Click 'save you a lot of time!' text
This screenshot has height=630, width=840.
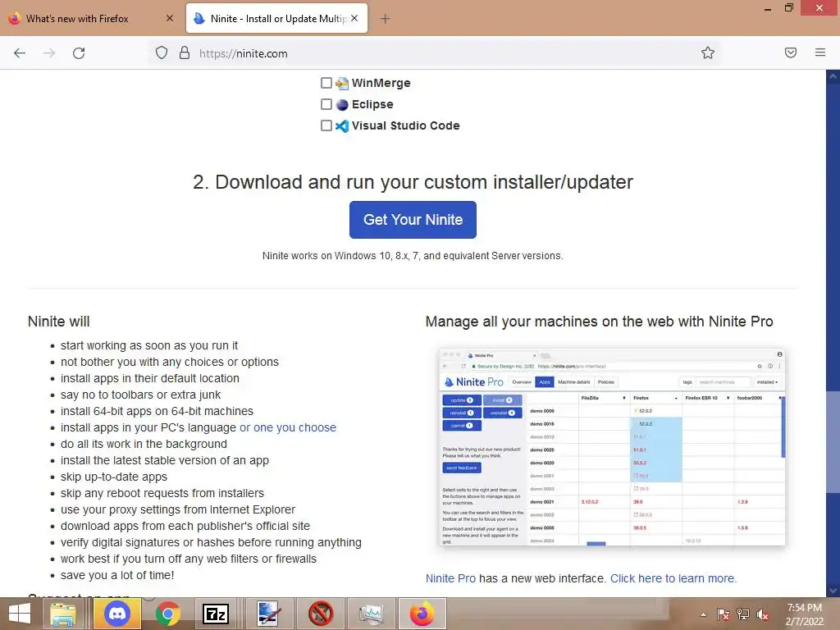point(117,575)
